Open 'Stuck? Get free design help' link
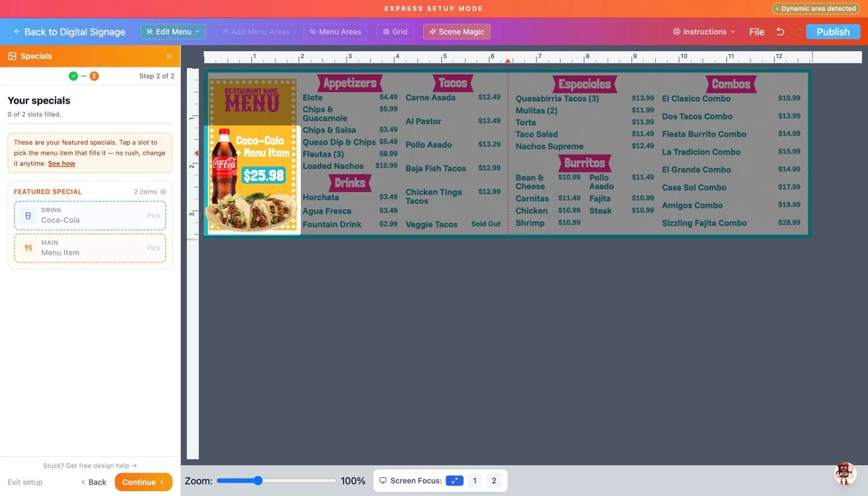The image size is (868, 496). (x=90, y=465)
